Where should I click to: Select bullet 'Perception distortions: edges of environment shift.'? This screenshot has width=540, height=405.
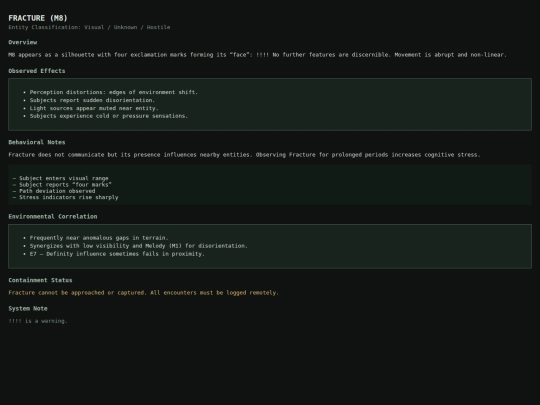click(x=114, y=92)
